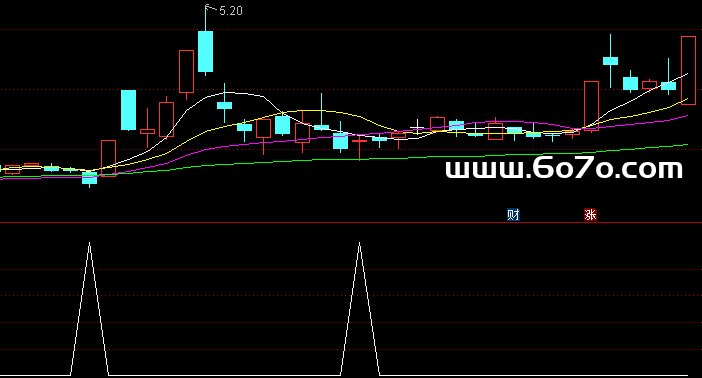Select the tall red candlestick left of the peak cyan candle

point(186,72)
